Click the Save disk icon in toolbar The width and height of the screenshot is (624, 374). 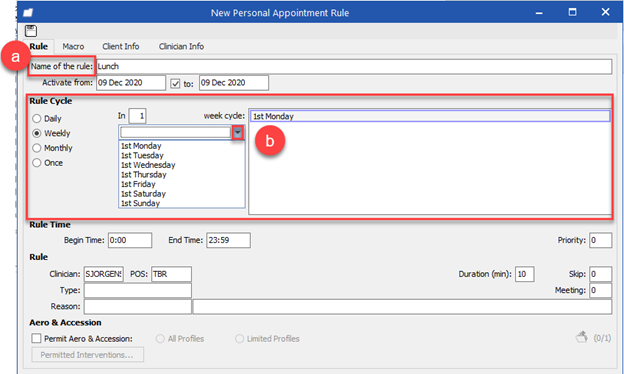pos(31,31)
